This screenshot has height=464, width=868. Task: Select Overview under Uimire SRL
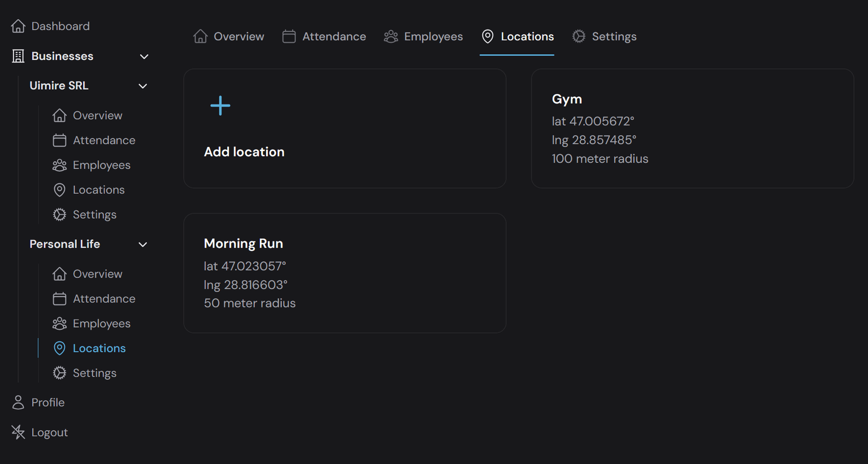(x=97, y=115)
